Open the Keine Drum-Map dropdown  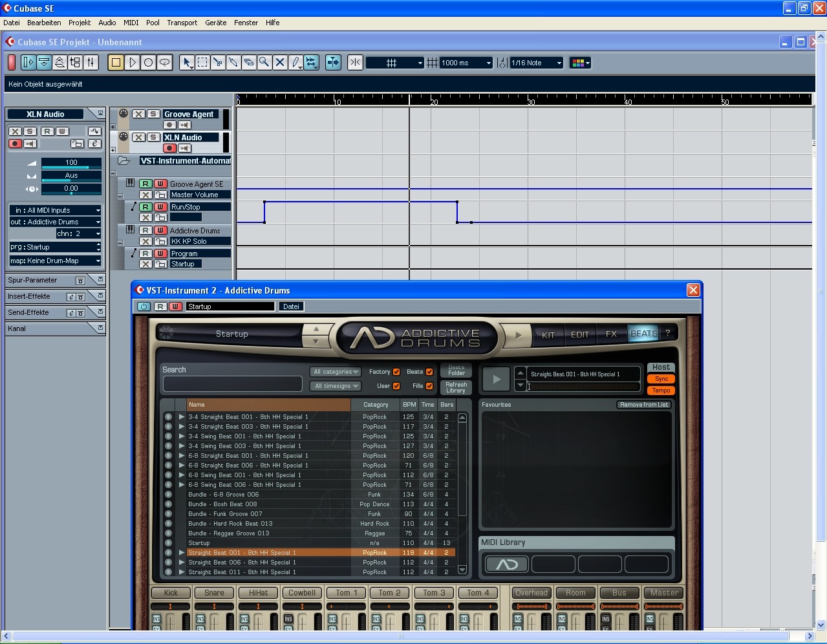(x=55, y=261)
